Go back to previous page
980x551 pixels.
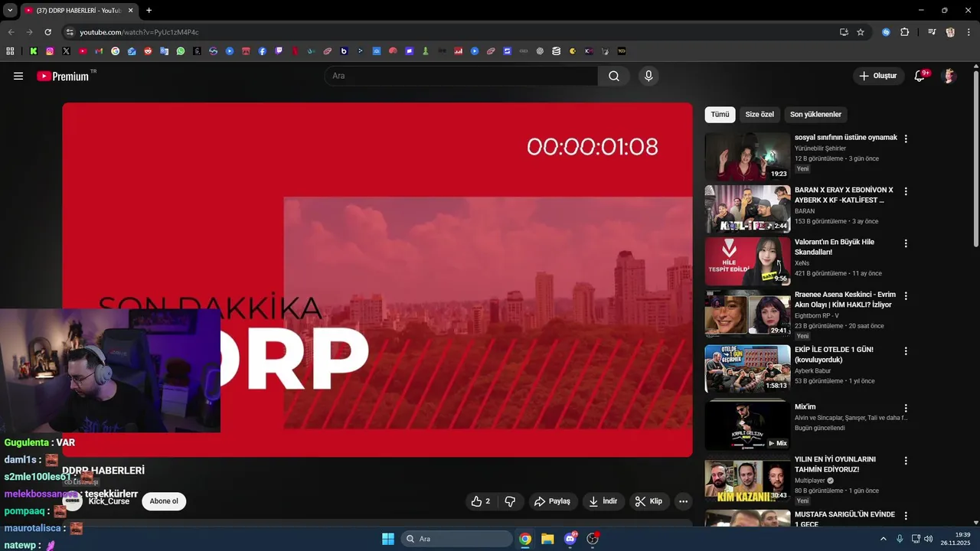11,32
